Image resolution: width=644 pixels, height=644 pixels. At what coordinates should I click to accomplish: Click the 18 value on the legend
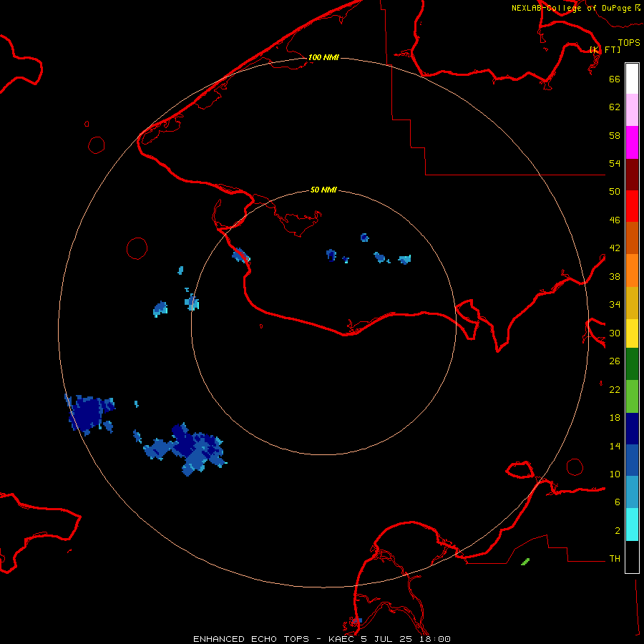pos(615,418)
